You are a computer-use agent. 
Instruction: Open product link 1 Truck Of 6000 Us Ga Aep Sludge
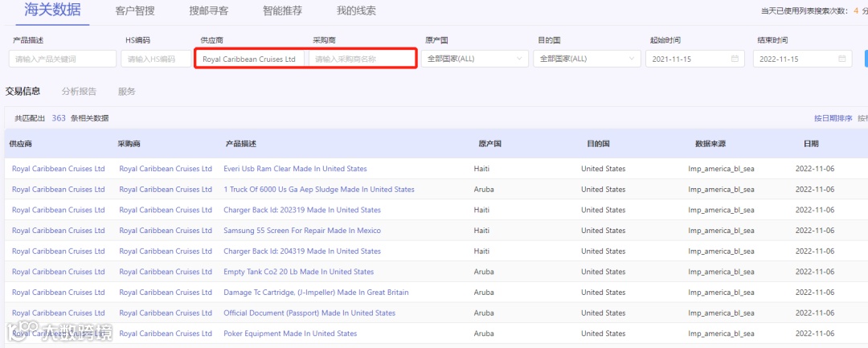pyautogui.click(x=319, y=189)
